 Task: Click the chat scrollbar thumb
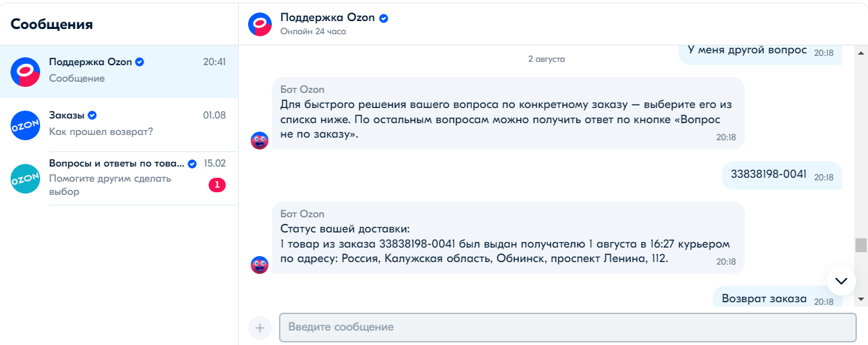(861, 245)
